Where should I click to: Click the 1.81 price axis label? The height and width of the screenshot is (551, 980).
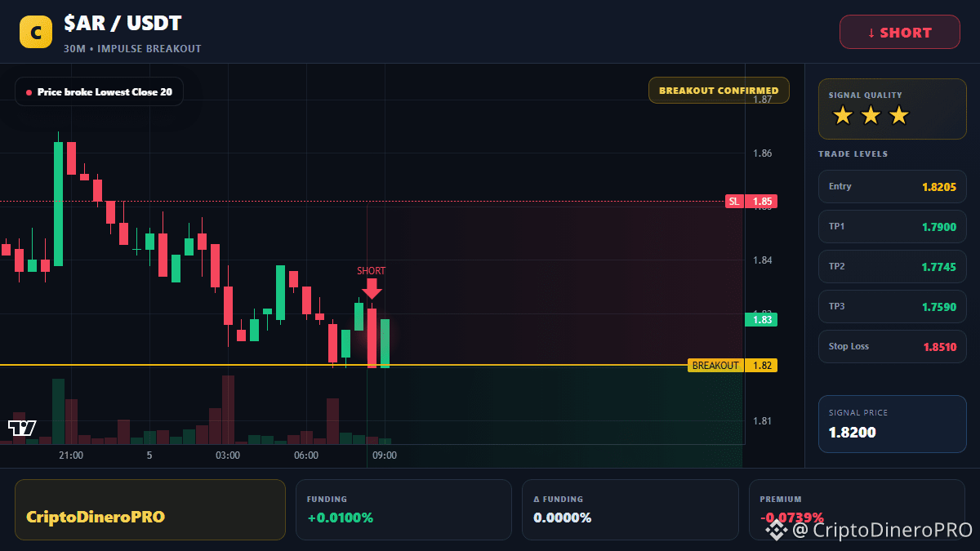click(763, 421)
